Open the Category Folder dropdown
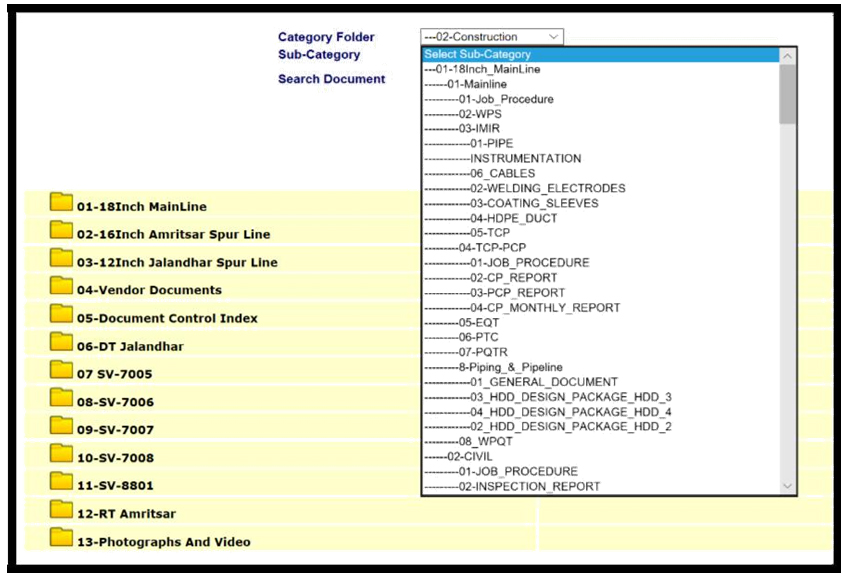 click(491, 37)
